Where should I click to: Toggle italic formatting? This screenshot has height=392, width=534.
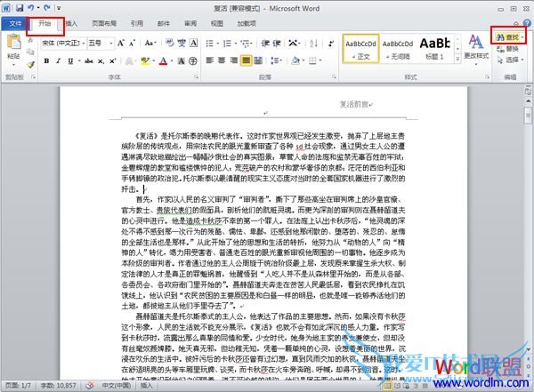58,61
